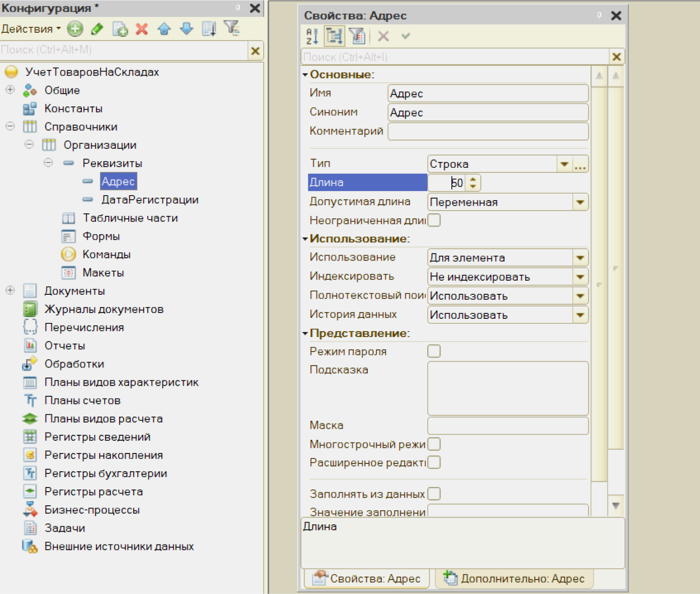
Task: Open the Допустимая длина dropdown
Action: (580, 202)
